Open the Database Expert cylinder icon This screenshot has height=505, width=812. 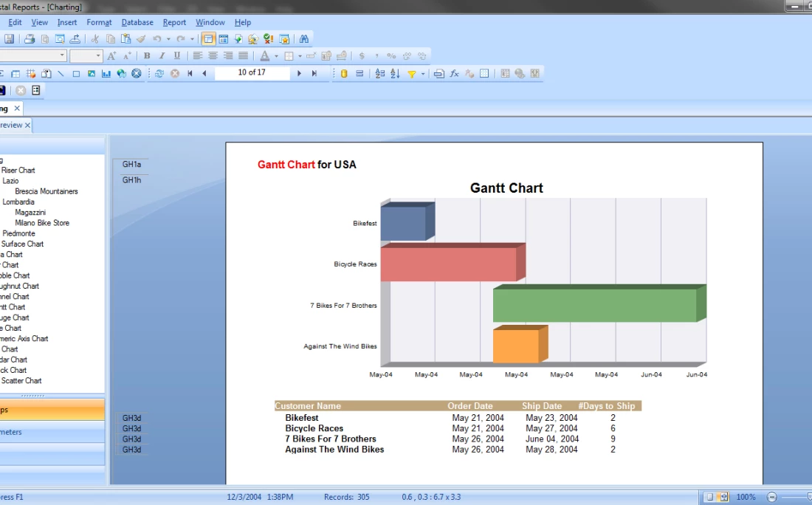coord(343,74)
